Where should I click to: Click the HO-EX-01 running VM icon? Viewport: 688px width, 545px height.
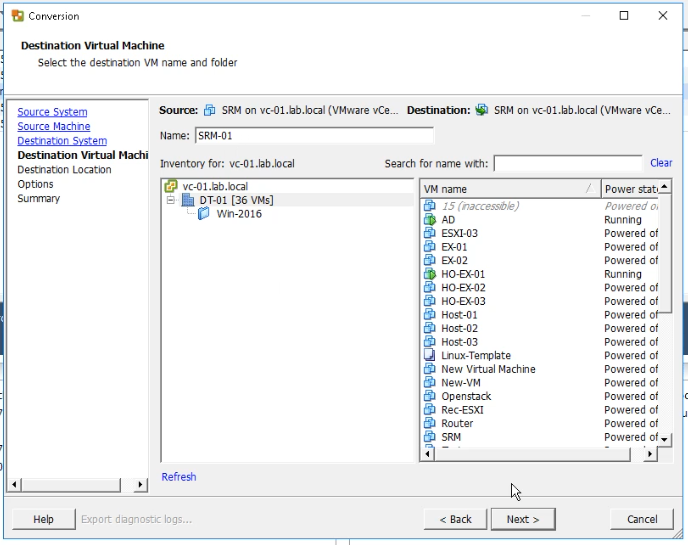(430, 274)
